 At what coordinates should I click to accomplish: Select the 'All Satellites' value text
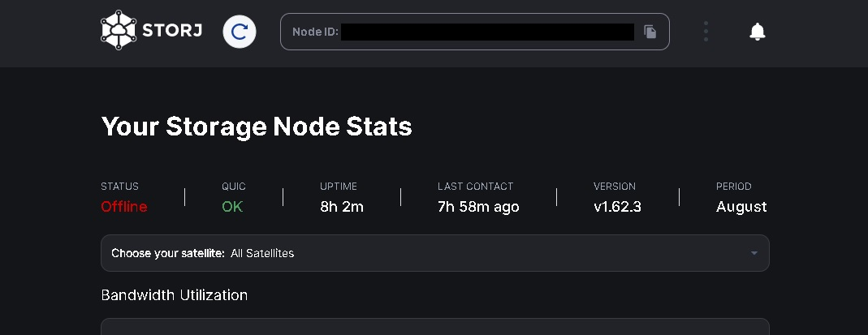pos(262,253)
